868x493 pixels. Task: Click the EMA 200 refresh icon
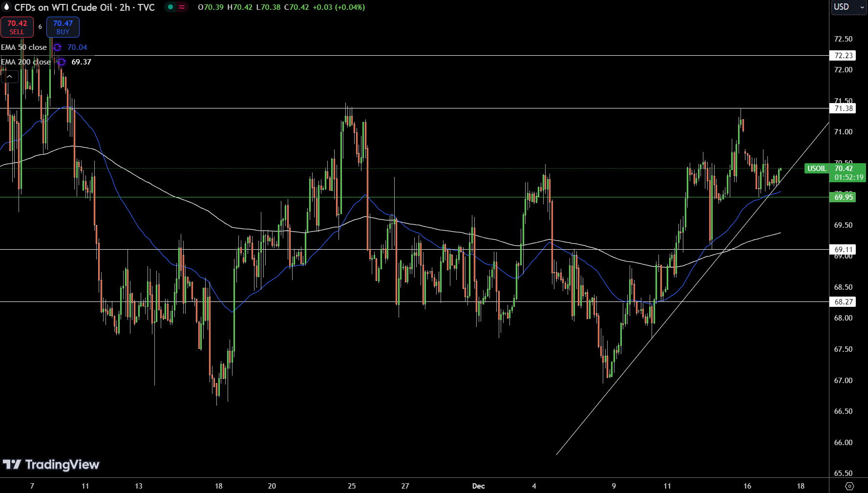[62, 62]
